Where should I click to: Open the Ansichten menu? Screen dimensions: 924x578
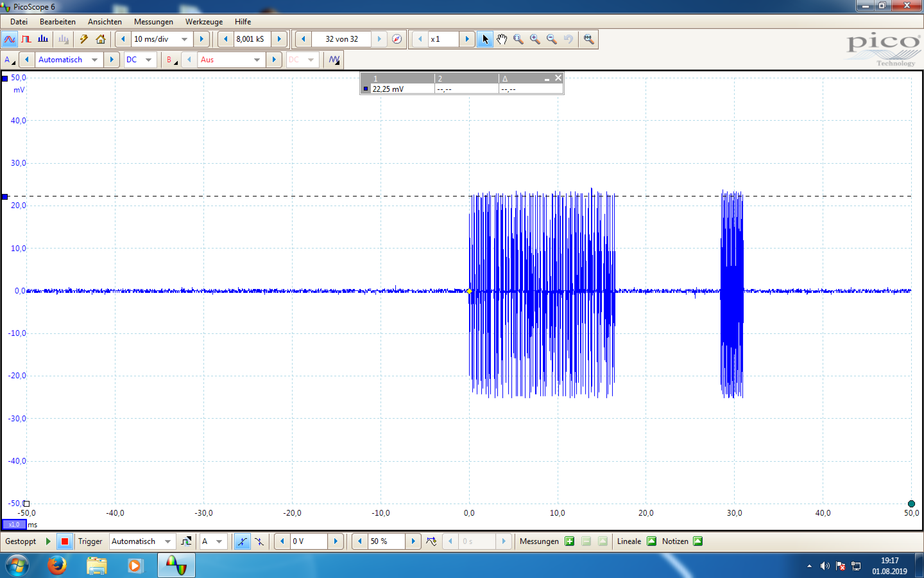105,22
